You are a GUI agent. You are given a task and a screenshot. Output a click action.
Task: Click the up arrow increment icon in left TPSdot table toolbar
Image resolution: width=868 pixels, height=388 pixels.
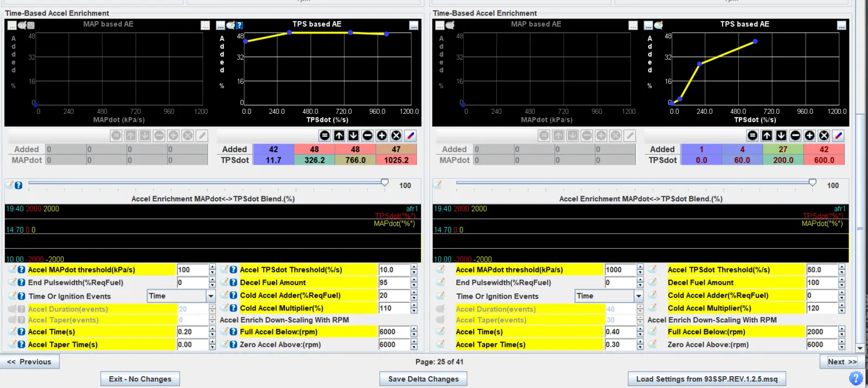pos(339,135)
